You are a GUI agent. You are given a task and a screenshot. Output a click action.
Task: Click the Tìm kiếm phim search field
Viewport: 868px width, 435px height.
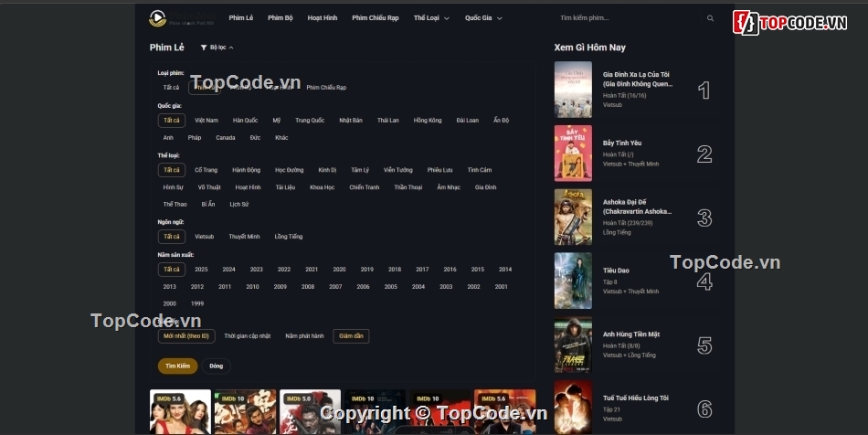pos(629,17)
